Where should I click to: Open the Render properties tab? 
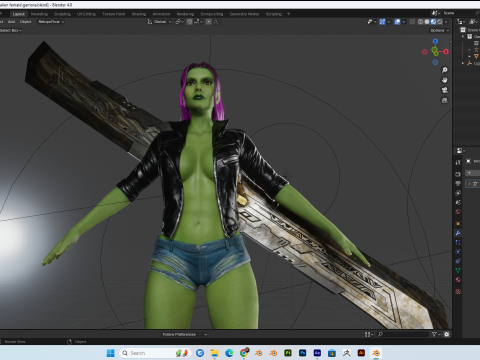458,174
